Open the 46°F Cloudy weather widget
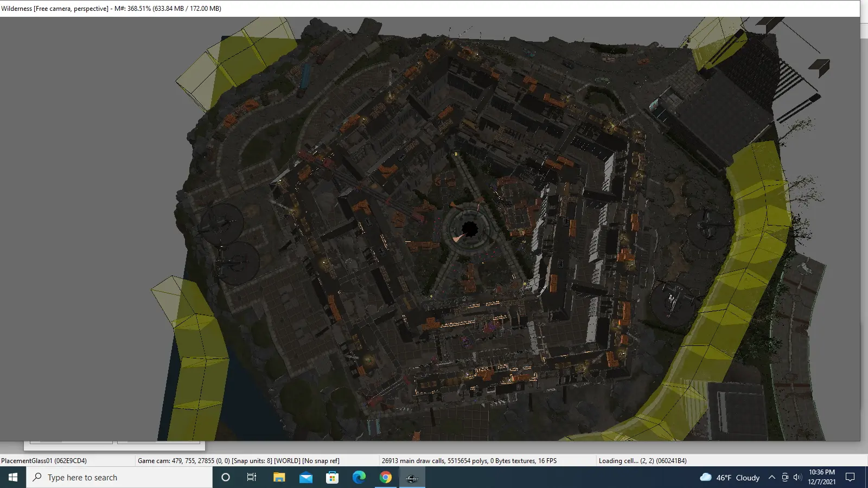The width and height of the screenshot is (868, 488). click(730, 477)
